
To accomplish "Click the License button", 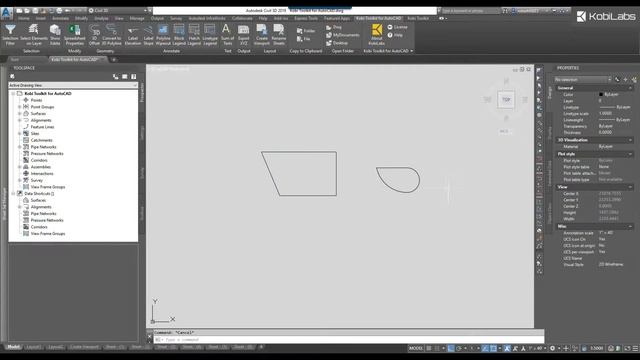I will click(x=398, y=27).
